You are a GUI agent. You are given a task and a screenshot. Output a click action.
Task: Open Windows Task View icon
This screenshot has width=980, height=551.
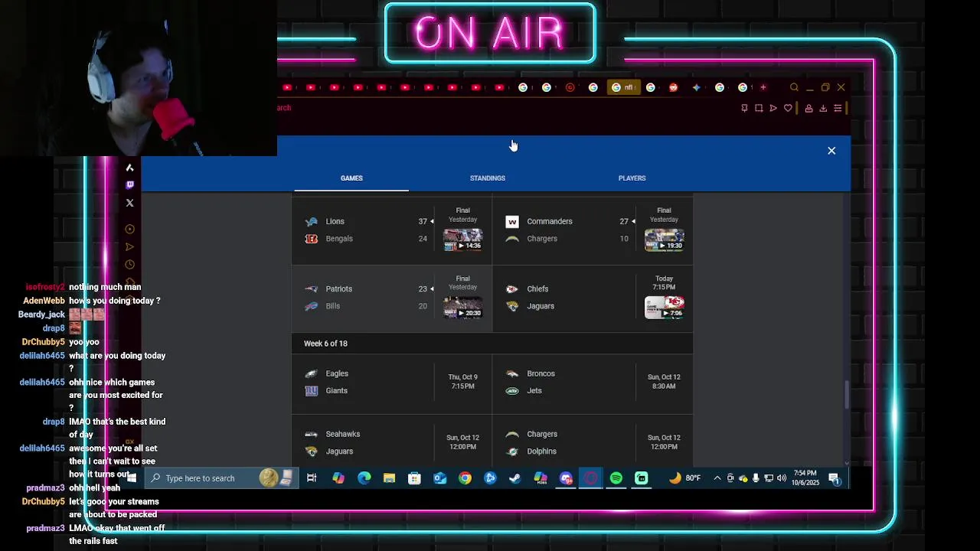[312, 478]
